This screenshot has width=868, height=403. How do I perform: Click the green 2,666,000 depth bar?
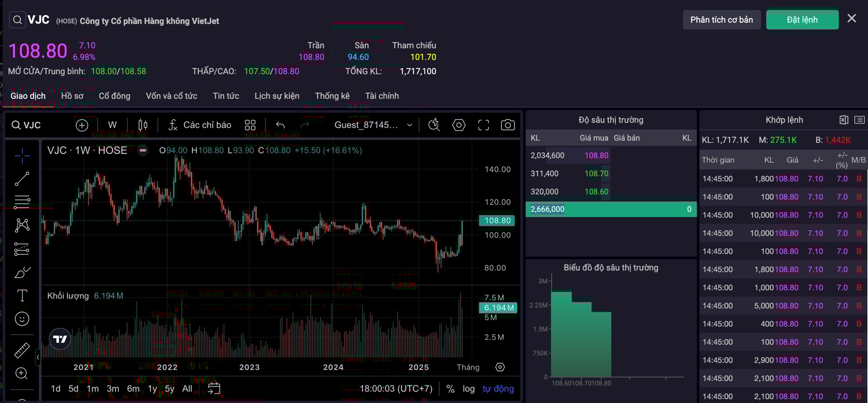pos(610,209)
